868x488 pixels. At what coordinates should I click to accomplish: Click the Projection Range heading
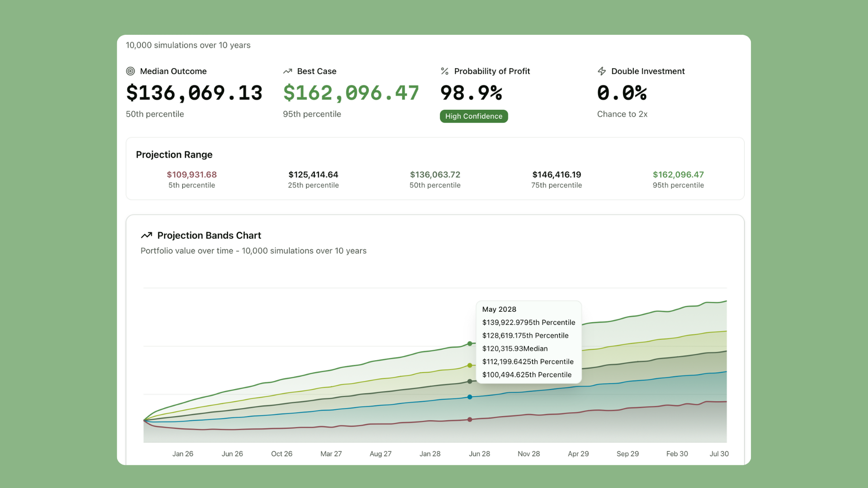pyautogui.click(x=174, y=155)
